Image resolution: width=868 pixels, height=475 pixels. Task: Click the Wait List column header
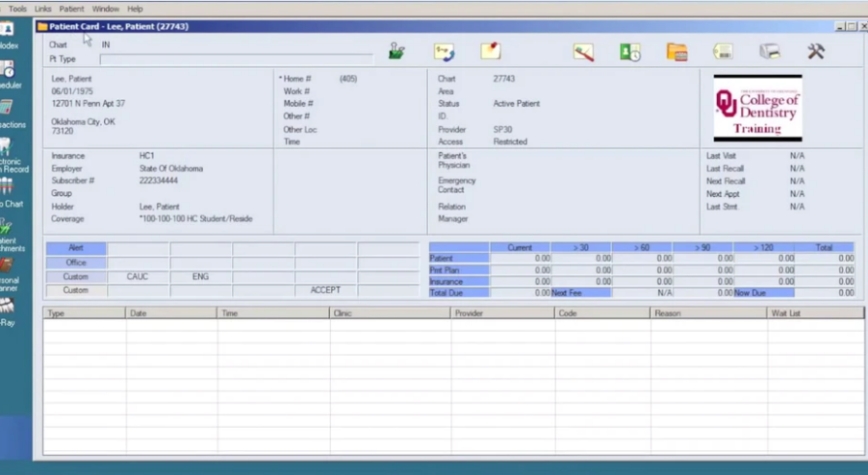pos(816,312)
